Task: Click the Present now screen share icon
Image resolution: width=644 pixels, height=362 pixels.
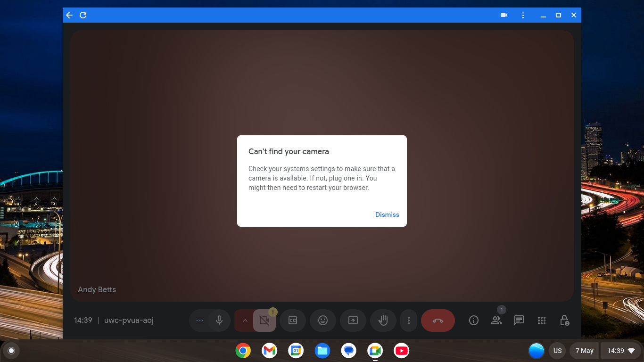Action: [353, 321]
